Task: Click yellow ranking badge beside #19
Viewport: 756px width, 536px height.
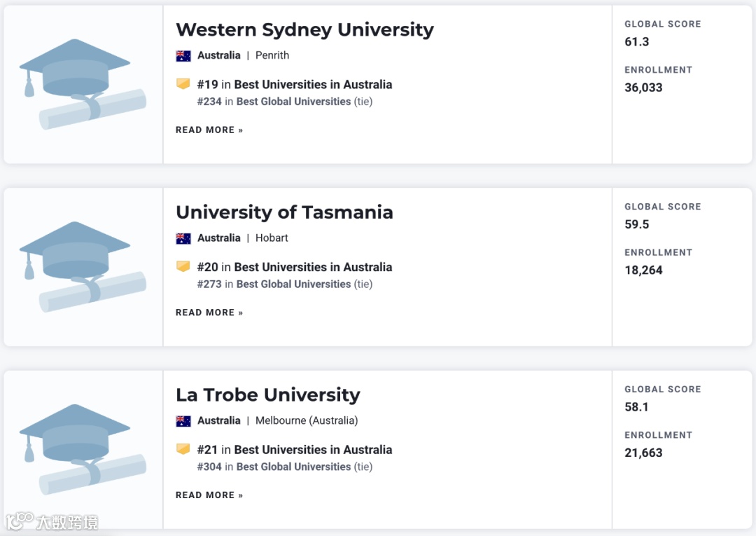Action: pos(183,84)
